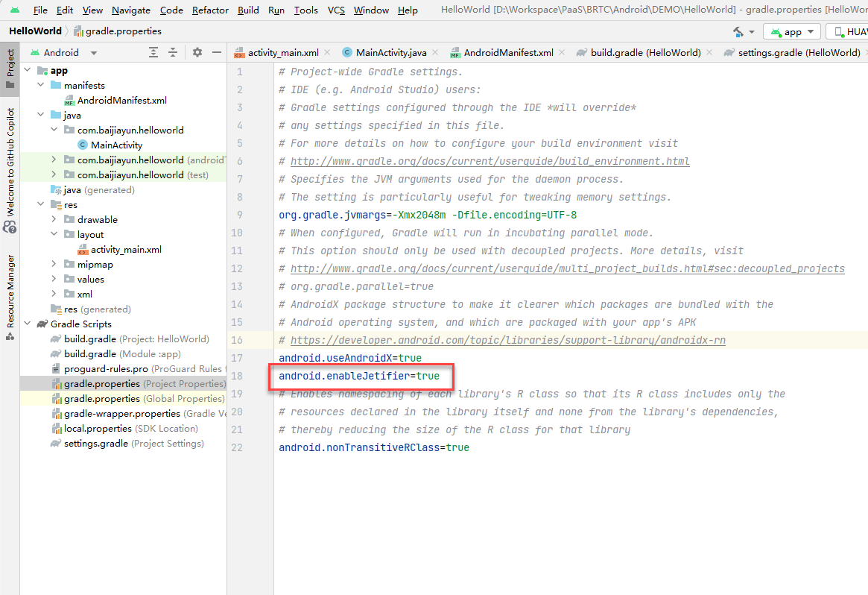Open the app run configuration dropdown
868x595 pixels.
[792, 32]
